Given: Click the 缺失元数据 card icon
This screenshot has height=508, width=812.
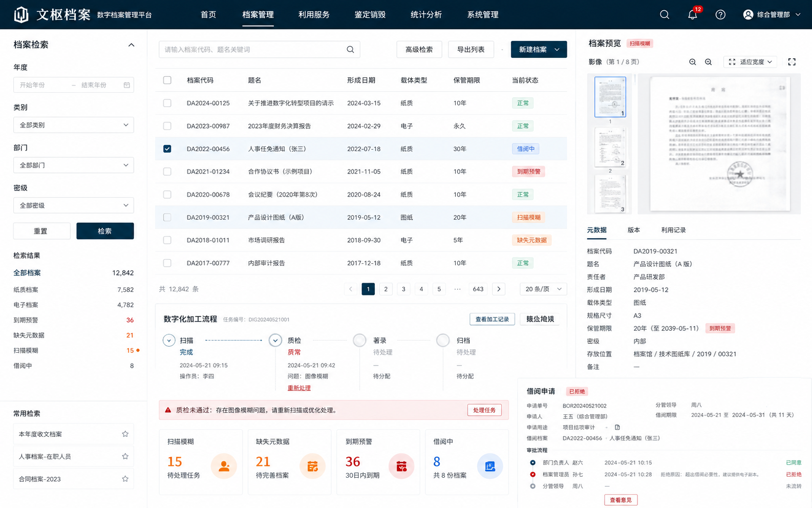Looking at the screenshot, I should pos(312,466).
